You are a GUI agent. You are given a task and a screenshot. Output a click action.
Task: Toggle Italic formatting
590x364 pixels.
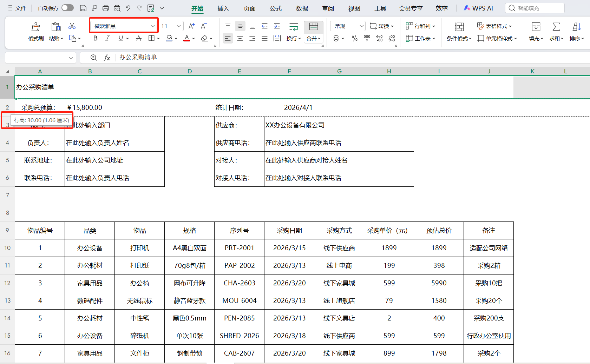coord(107,38)
